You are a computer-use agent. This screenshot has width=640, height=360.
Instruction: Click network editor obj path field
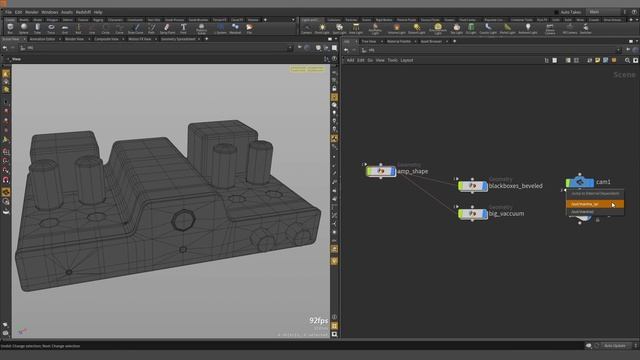(490, 50)
